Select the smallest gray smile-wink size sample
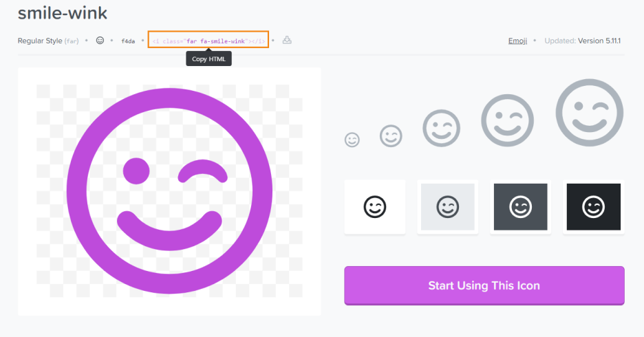Viewport: 644px width, 337px height. [352, 140]
